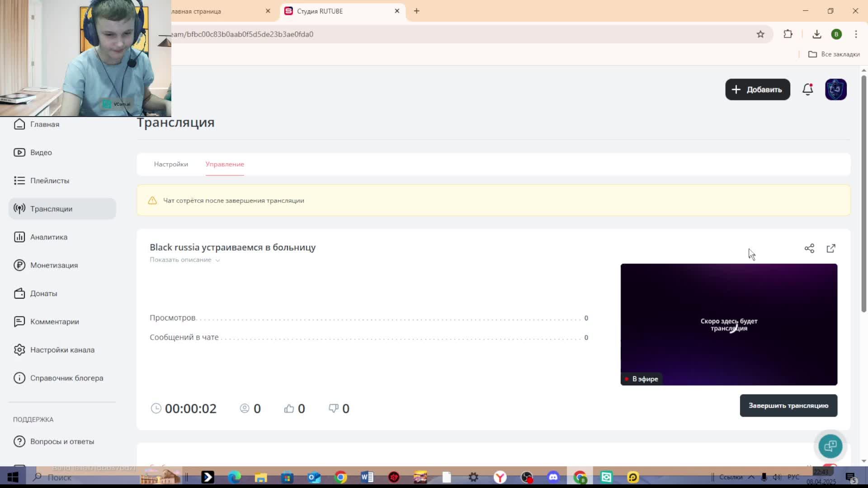Image resolution: width=868 pixels, height=488 pixels.
Task: Click the share icon on the stream card
Action: coord(809,249)
